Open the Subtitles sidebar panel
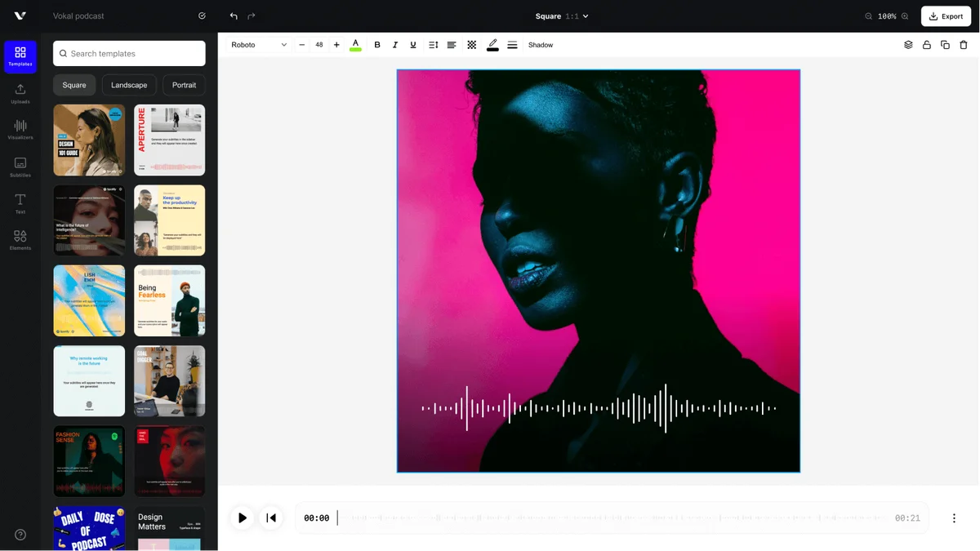Image resolution: width=980 pixels, height=551 pixels. 20,167
